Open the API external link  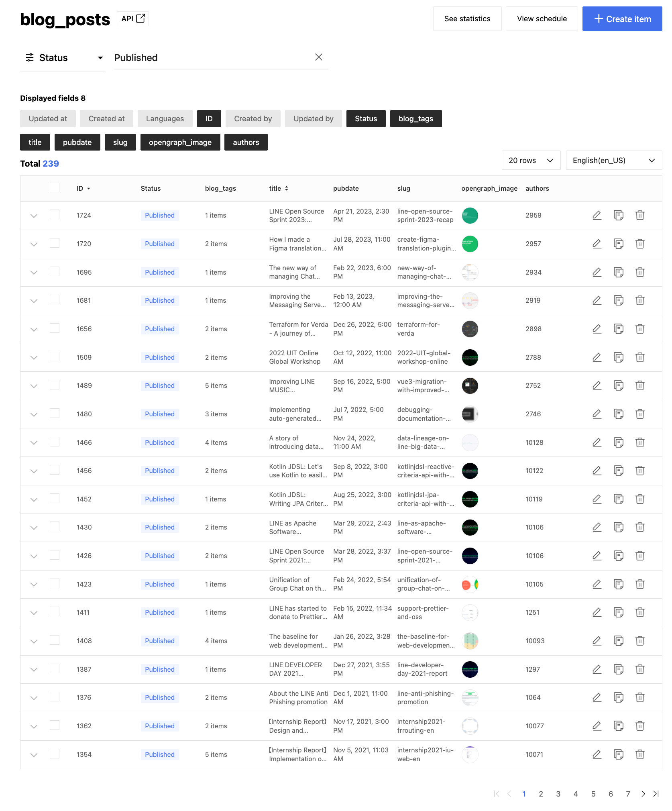pos(133,18)
